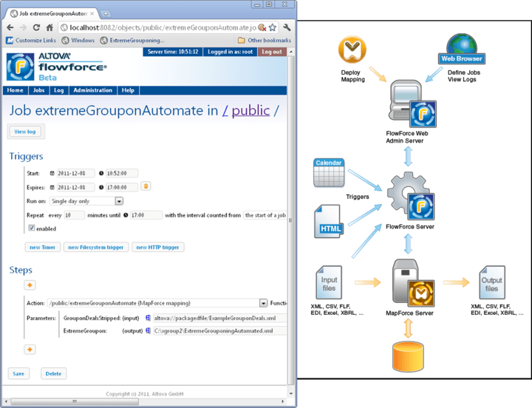The image size is (532, 408).
Task: Select the Jobs menu item
Action: click(x=38, y=90)
